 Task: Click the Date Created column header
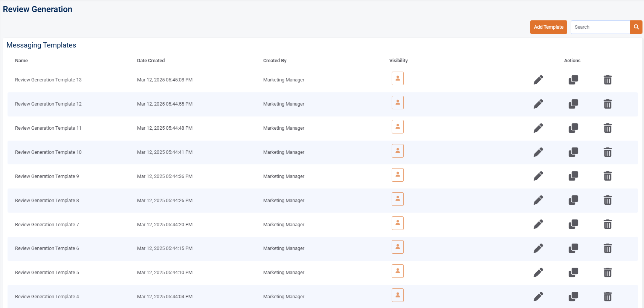pos(151,61)
